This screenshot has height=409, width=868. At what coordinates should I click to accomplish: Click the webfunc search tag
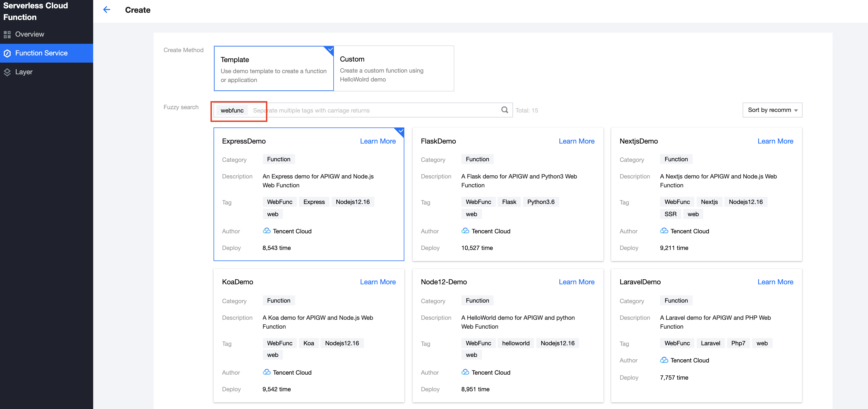click(x=232, y=110)
